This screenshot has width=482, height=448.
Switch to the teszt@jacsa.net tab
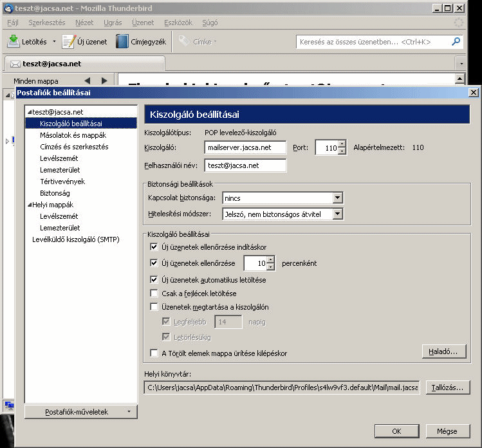[85, 64]
